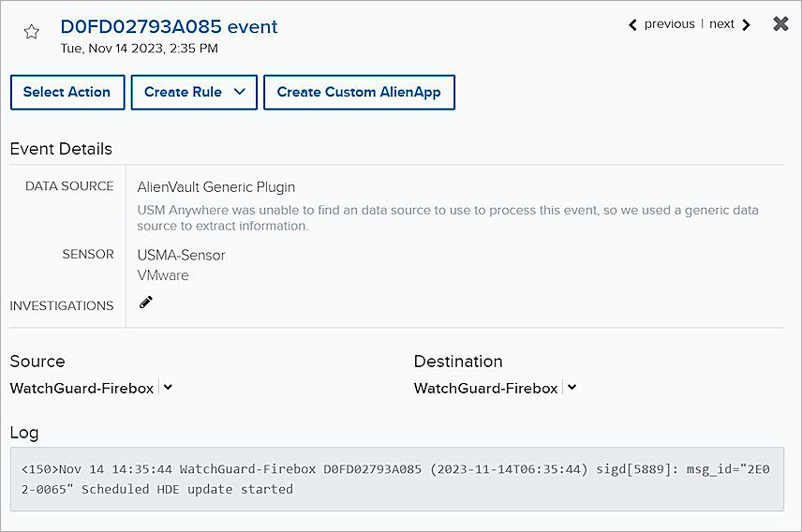Click the Select Action button
Image resolution: width=802 pixels, height=532 pixels.
67,92
